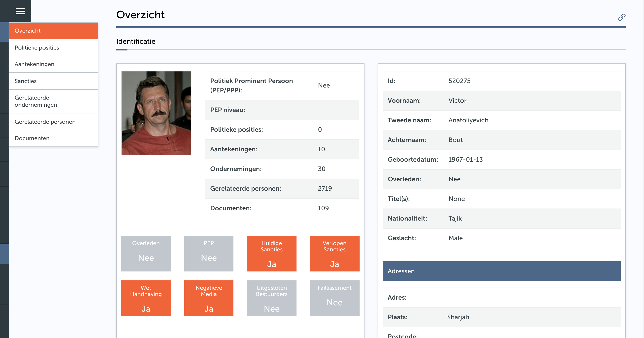Viewport: 644px width, 338px height.
Task: Open Gerelateerde personen section
Action: 53,122
